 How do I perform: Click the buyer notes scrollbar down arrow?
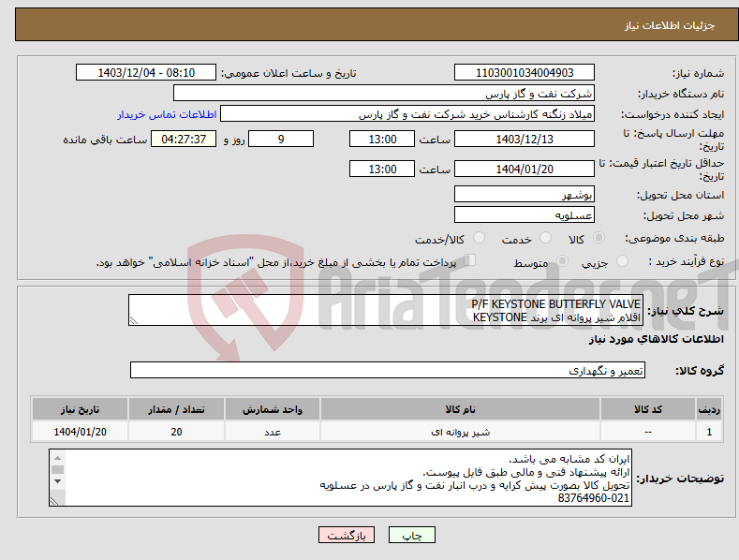[57, 481]
